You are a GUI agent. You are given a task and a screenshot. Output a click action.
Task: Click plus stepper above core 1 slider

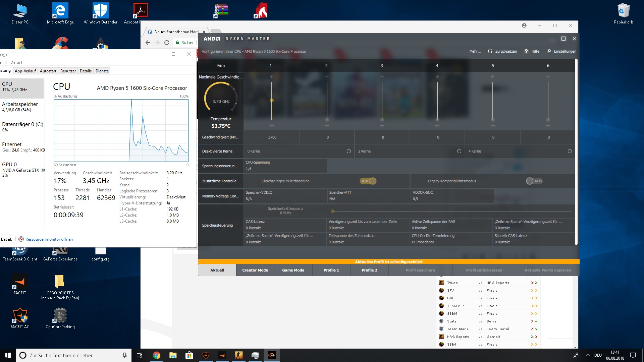[x=272, y=77]
